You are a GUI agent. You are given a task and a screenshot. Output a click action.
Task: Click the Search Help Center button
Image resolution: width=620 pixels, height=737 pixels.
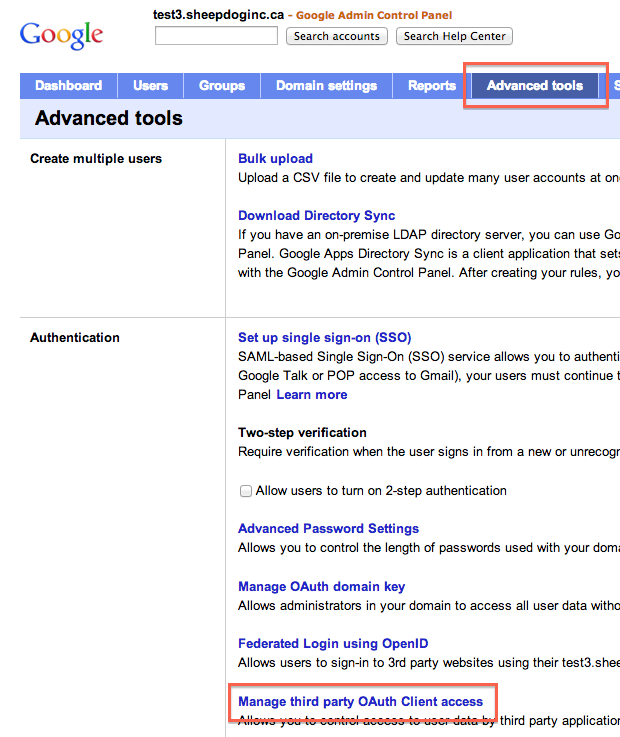coord(454,36)
